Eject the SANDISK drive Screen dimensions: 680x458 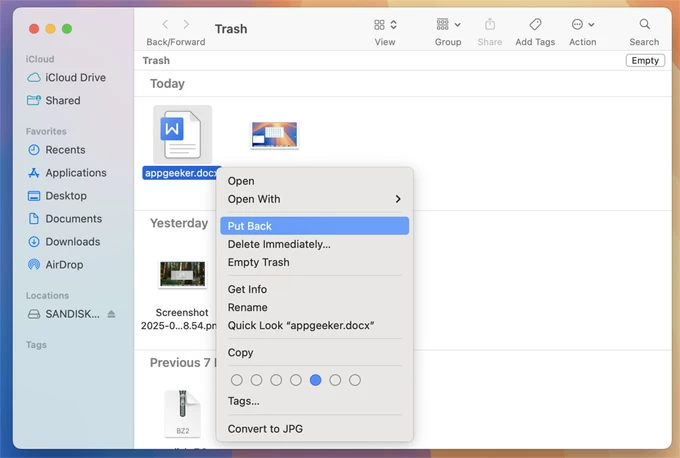112,314
